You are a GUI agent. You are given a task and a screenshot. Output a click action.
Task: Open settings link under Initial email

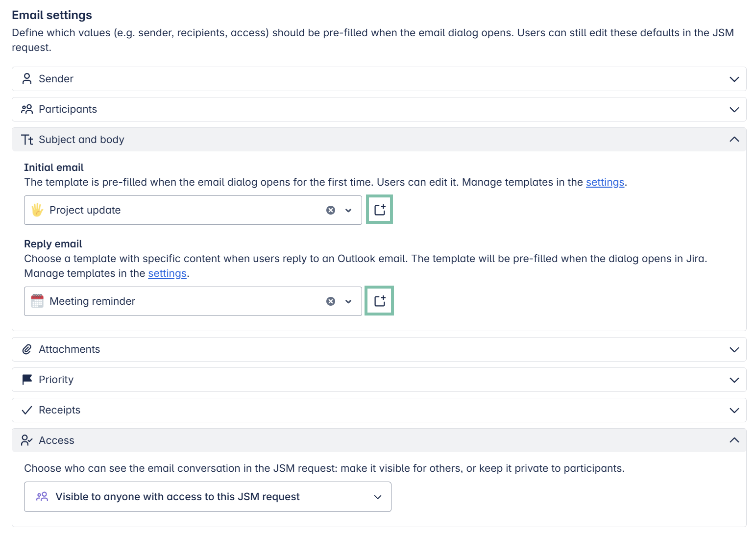(605, 182)
